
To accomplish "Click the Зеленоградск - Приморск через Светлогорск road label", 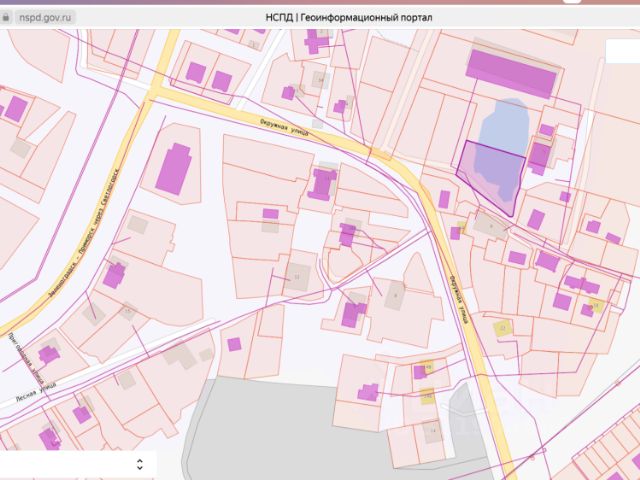I will pyautogui.click(x=84, y=233).
